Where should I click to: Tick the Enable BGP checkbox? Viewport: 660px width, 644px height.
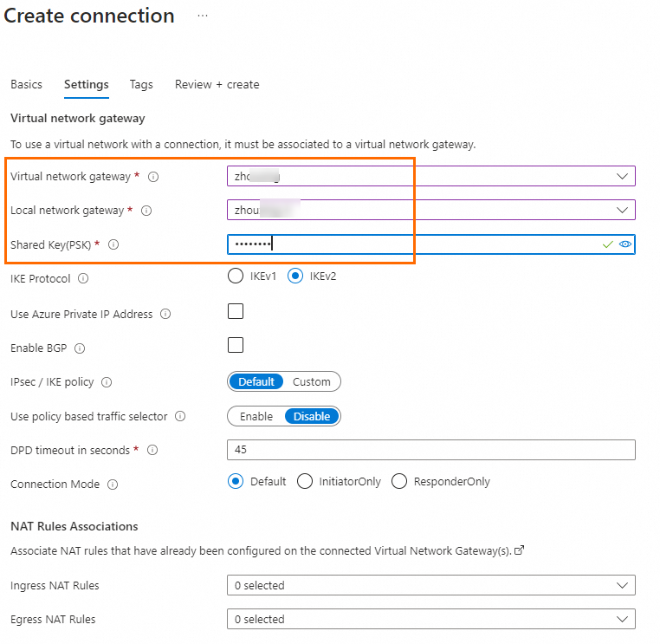(236, 345)
